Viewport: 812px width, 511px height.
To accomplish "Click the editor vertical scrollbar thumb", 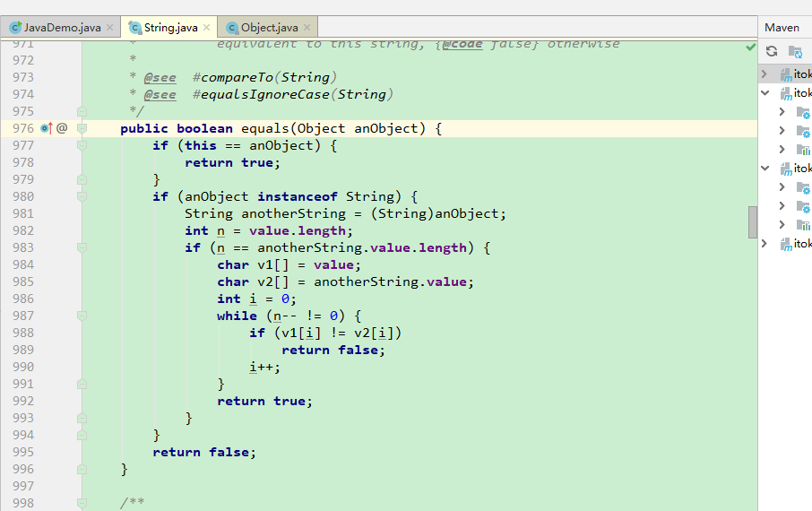I will 753,222.
